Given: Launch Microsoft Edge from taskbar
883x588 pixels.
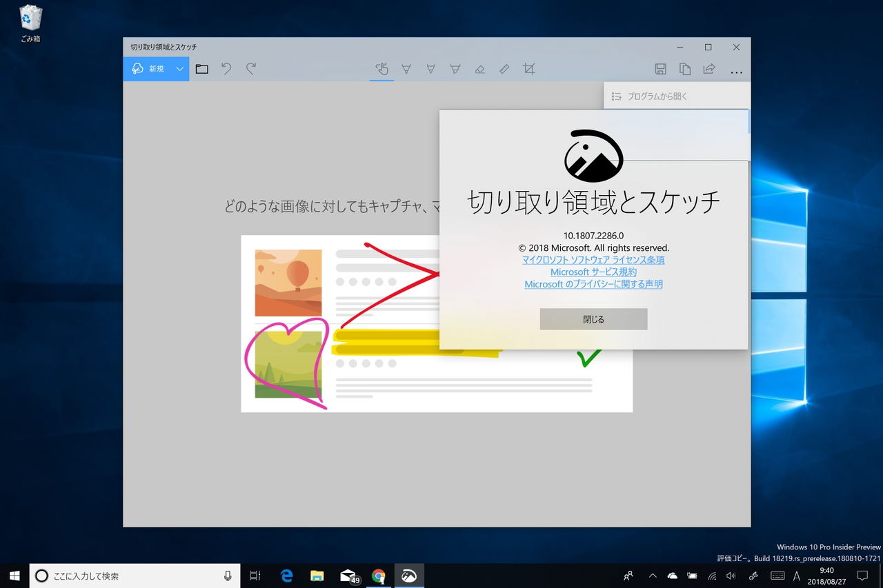Looking at the screenshot, I should point(286,576).
